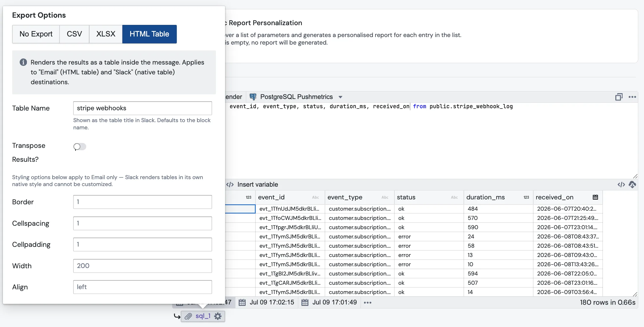Click the info icon in export description box
644x327 pixels.
click(x=23, y=62)
